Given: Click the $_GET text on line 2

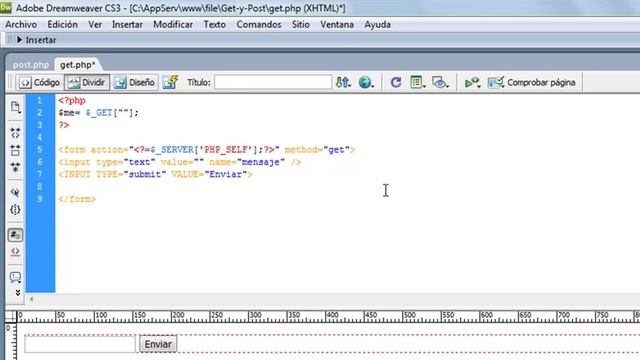Looking at the screenshot, I should tap(99, 113).
